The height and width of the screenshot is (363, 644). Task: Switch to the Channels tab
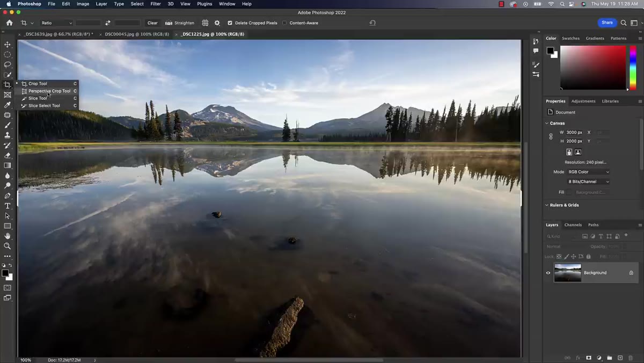tap(573, 225)
